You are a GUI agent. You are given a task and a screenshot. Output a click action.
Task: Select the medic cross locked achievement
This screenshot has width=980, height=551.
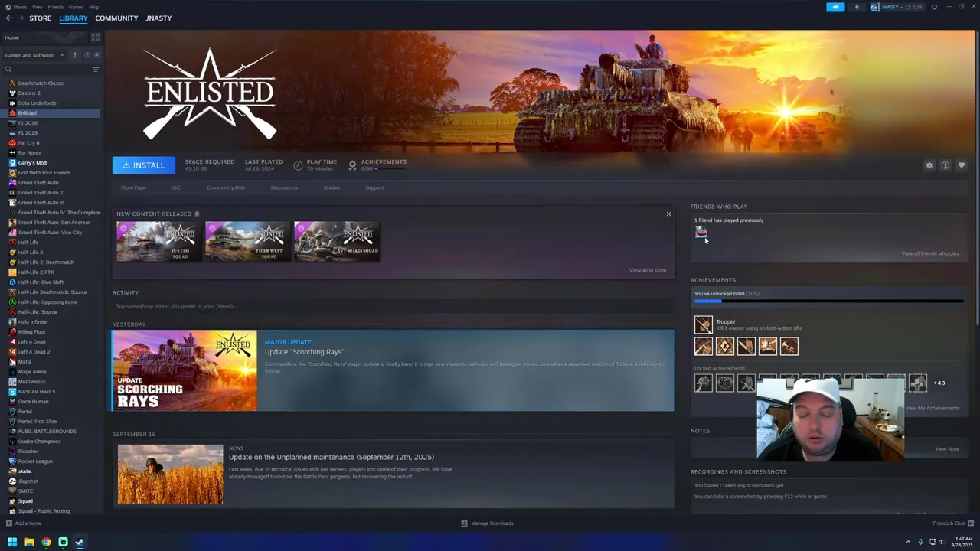[x=918, y=383]
